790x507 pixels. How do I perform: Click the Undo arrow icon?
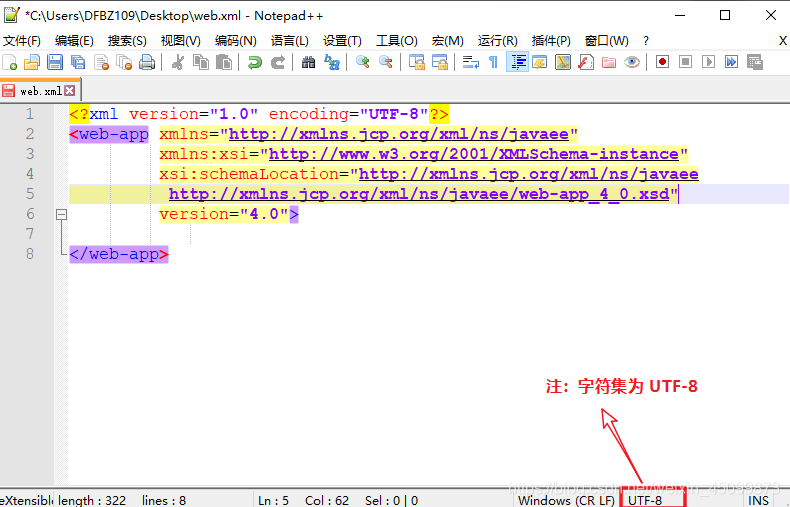255,62
